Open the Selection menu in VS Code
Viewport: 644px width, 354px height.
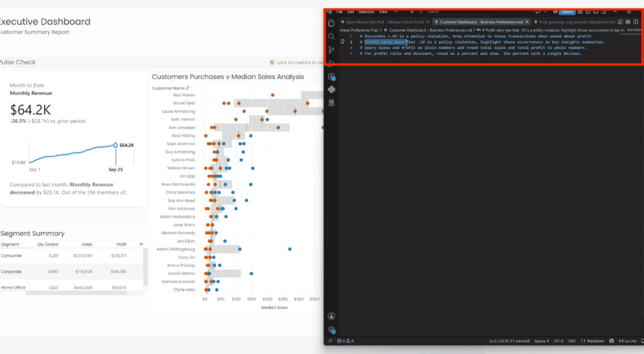[x=366, y=12]
